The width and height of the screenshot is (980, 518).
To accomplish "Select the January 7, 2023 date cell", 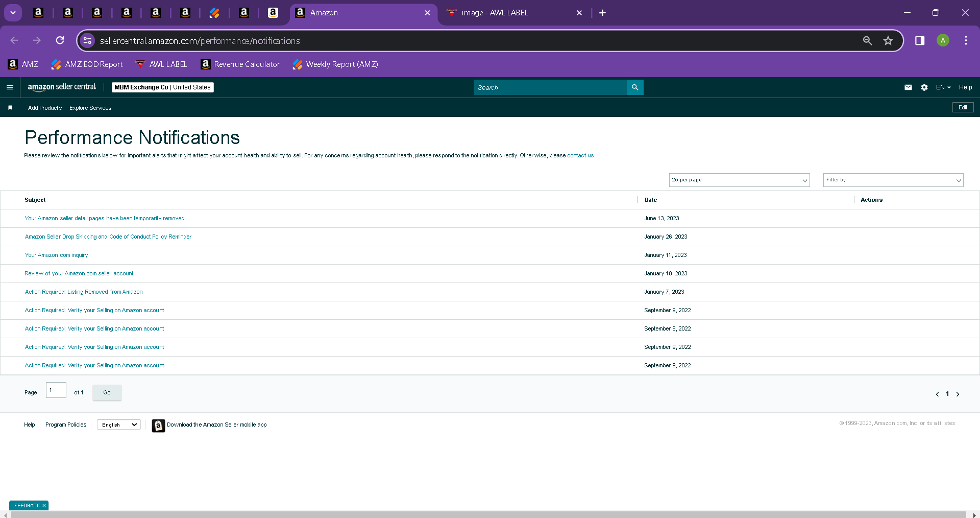I will (664, 292).
